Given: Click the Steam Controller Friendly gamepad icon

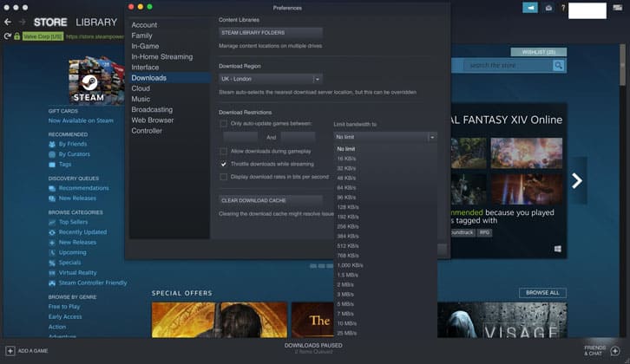Looking at the screenshot, I should coord(52,283).
